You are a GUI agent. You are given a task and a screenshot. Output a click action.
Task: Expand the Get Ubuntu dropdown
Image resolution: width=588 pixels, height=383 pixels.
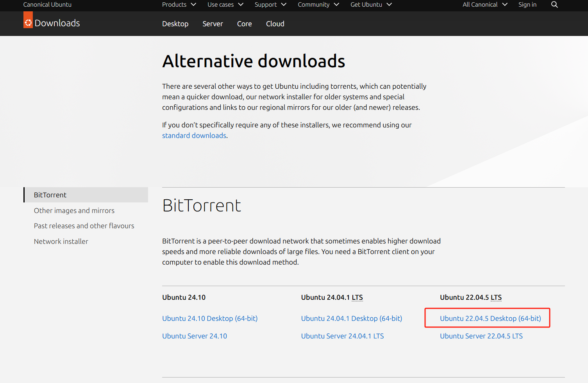coord(371,5)
